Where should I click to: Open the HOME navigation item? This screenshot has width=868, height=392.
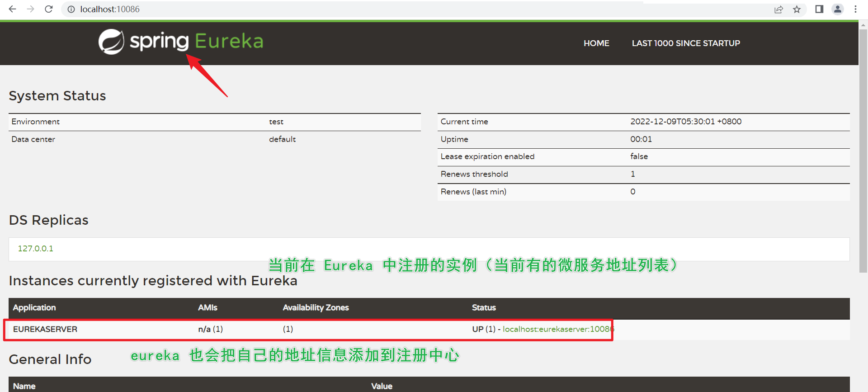(596, 43)
